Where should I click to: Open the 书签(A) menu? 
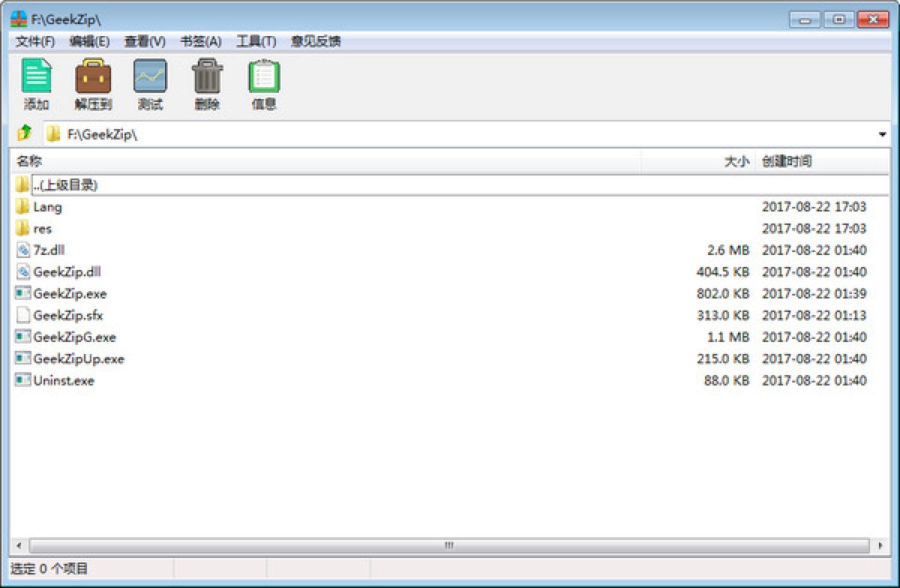click(201, 41)
